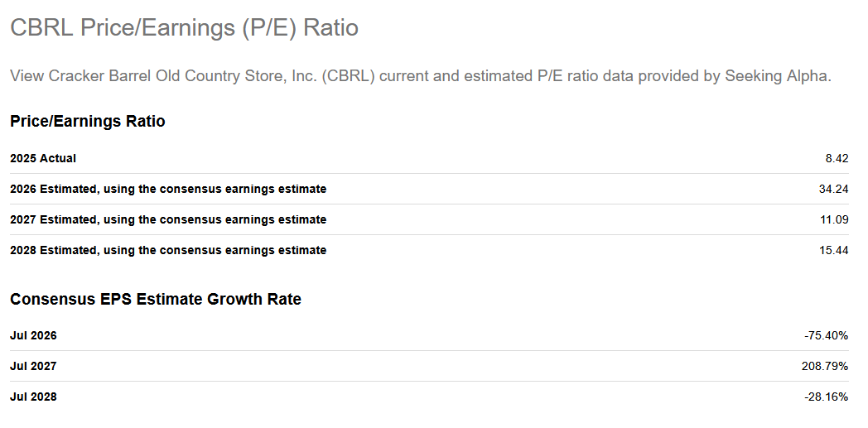Click the (CBRL) ticker in the description
This screenshot has height=428, width=868.
point(348,76)
